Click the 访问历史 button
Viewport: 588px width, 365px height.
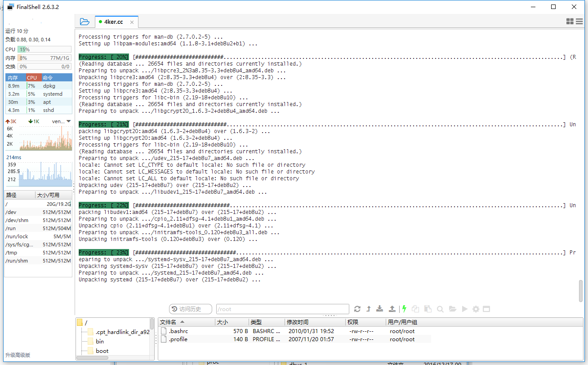[191, 309]
